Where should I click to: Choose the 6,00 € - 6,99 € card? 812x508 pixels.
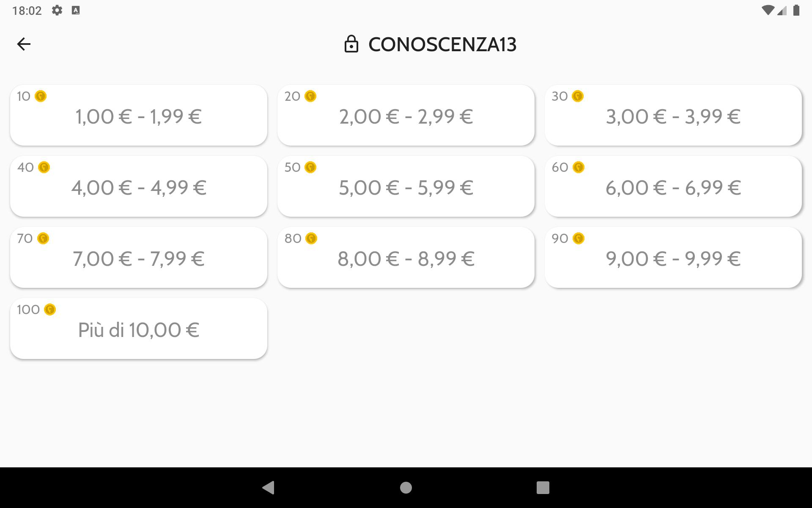click(673, 186)
